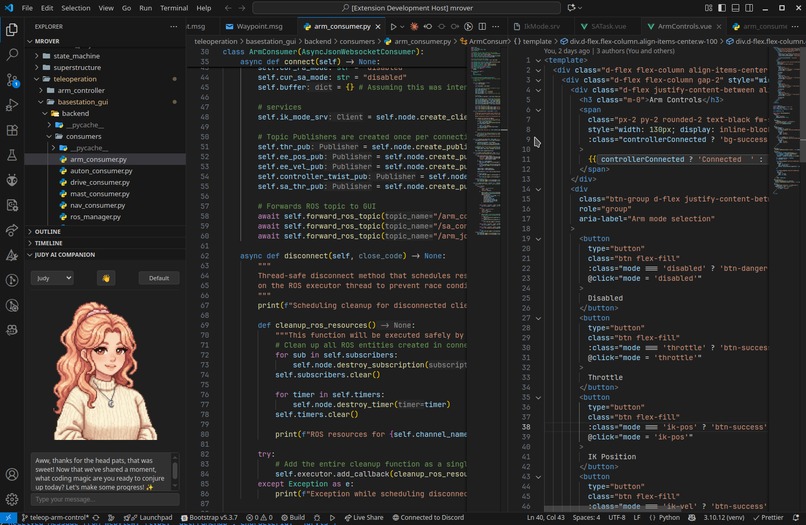Click 3.10.12 (venv) interpreter selector
The width and height of the screenshot is (806, 525).
(724, 518)
